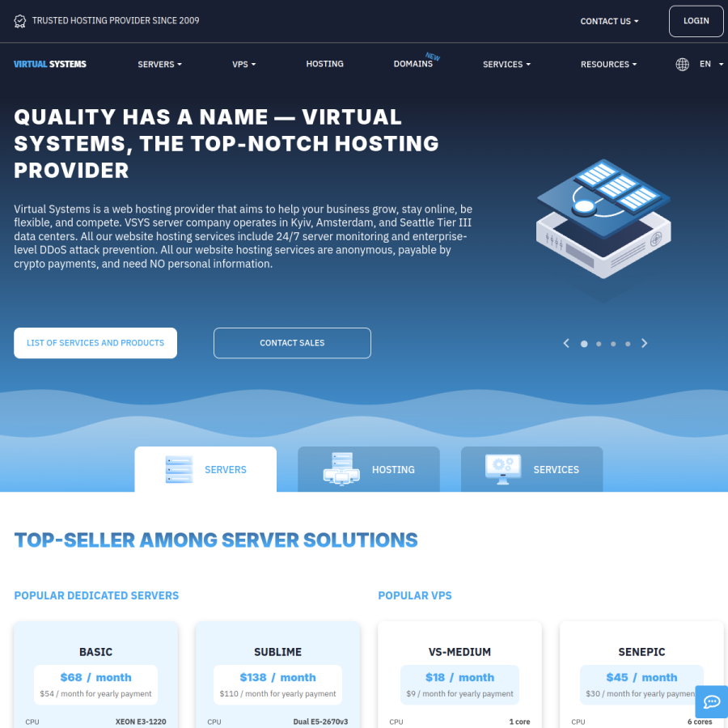
Task: Click the $18 / month price
Action: [459, 677]
